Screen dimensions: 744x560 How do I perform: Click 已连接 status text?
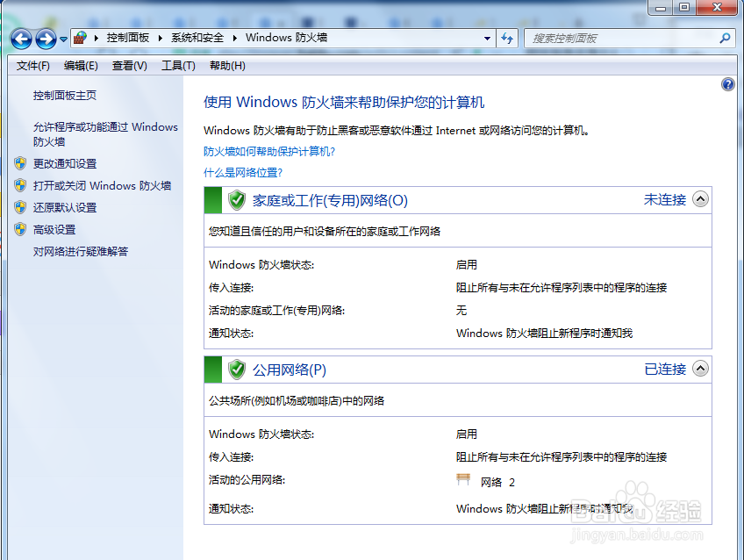(665, 370)
